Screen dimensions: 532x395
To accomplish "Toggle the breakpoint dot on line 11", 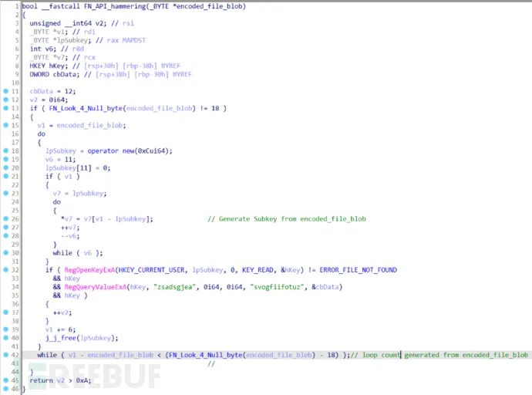I will (5, 91).
